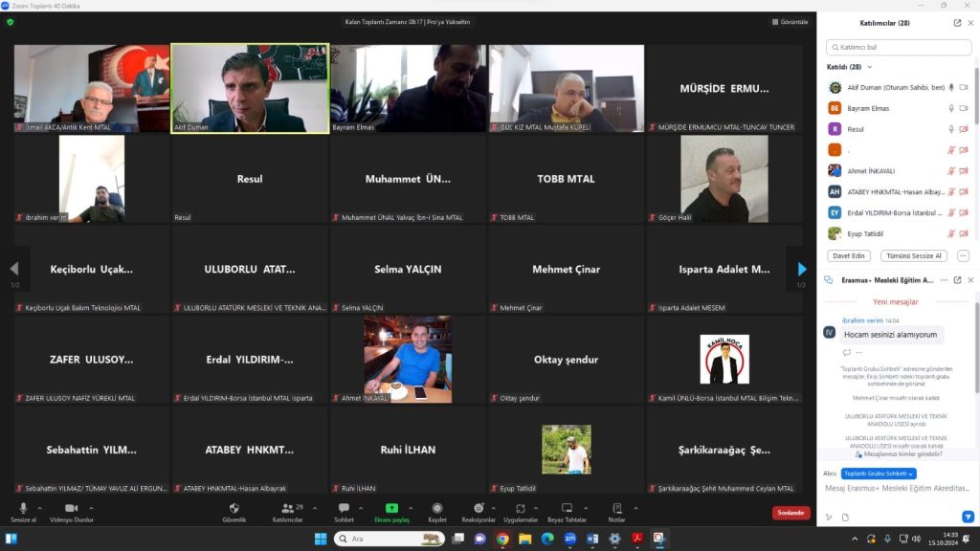Select Göçer Halil's video tile
The image size is (980, 551).
(724, 179)
